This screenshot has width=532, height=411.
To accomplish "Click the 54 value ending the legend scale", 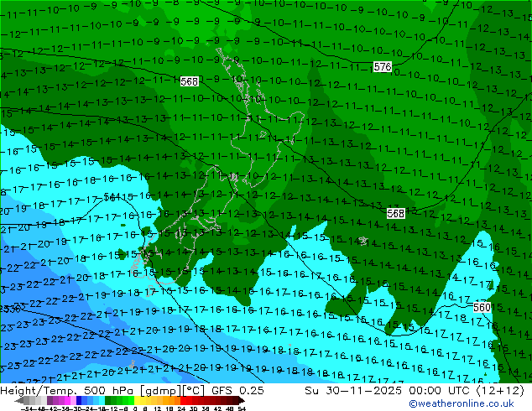I will (242, 408).
